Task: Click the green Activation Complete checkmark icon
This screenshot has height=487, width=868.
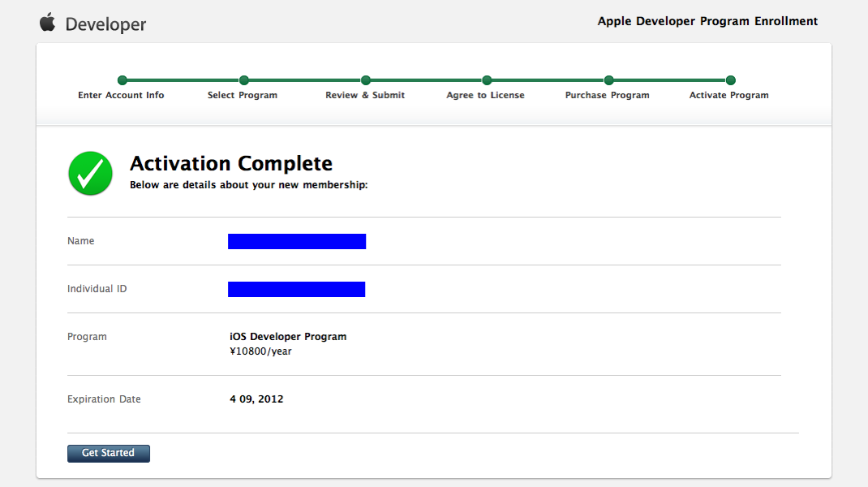Action: (x=90, y=174)
